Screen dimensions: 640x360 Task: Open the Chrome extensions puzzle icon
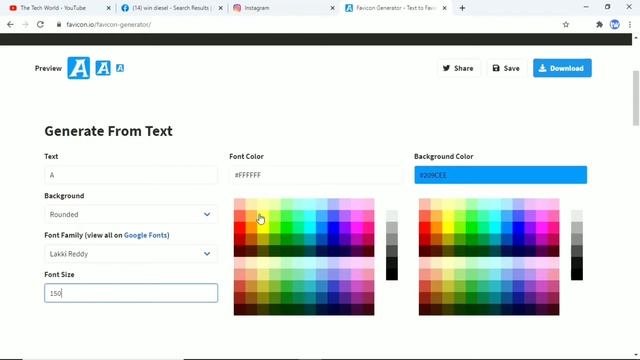(599, 24)
